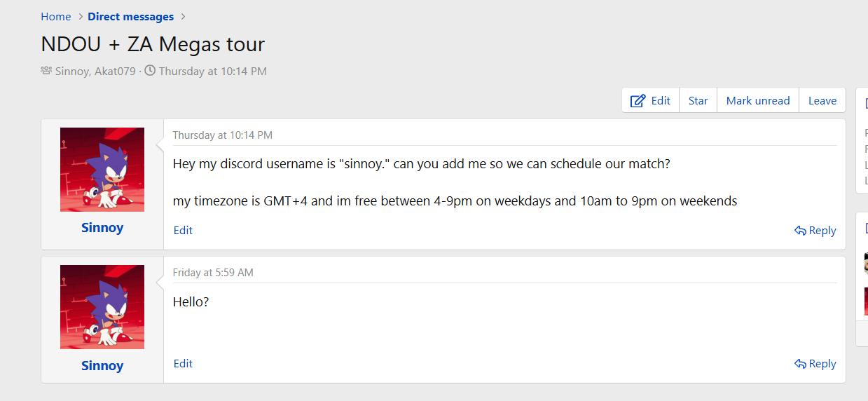Click the reply arrow on the first message
Viewport: 868px width, 401px height.
(800, 231)
